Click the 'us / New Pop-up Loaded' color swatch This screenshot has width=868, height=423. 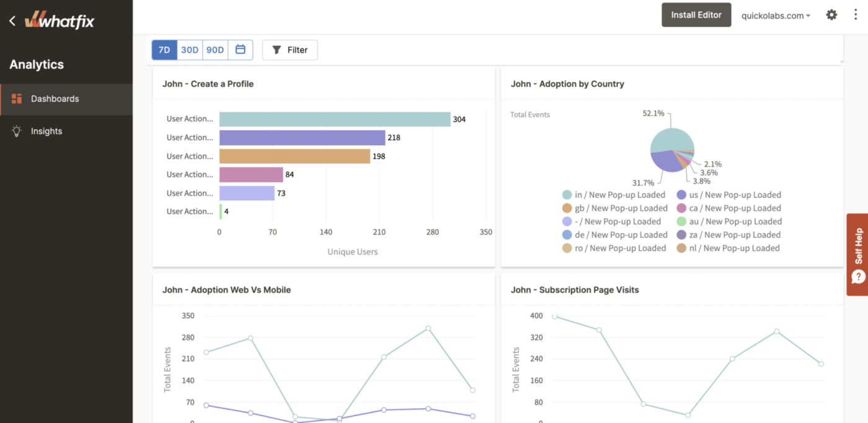(681, 195)
